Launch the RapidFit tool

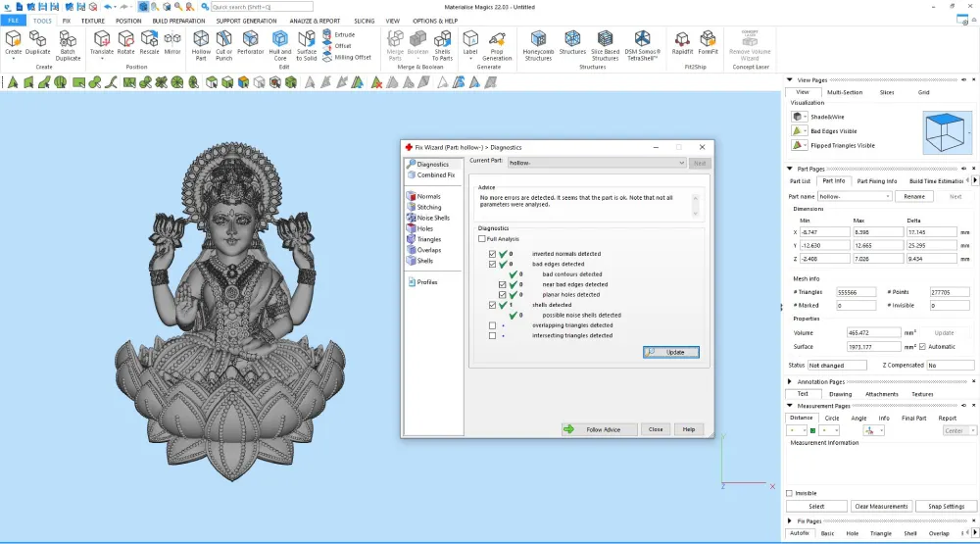point(682,43)
